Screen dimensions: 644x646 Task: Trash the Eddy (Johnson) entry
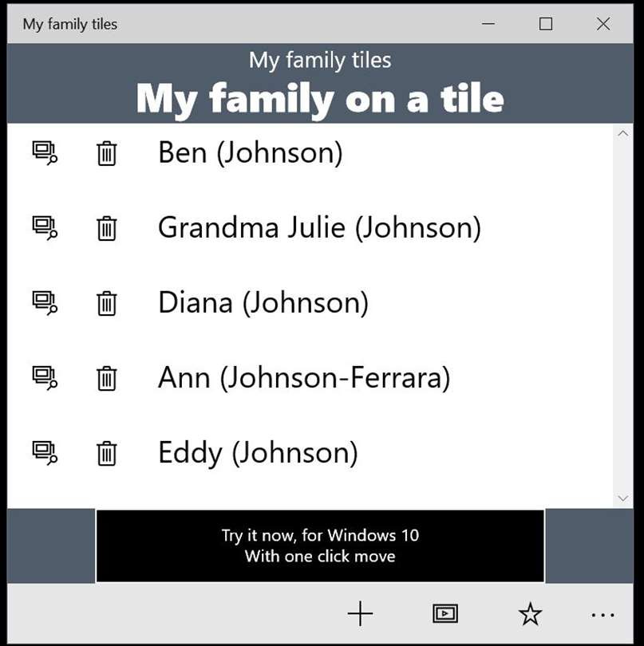[106, 453]
